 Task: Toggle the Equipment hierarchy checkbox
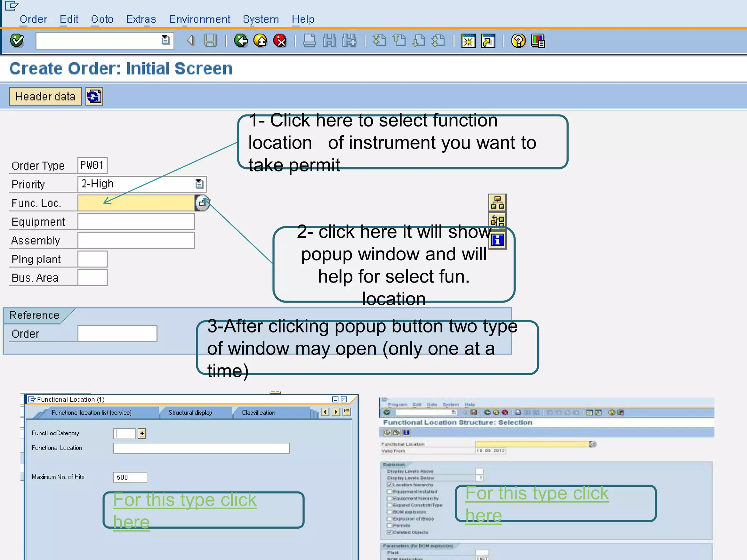pyautogui.click(x=390, y=498)
